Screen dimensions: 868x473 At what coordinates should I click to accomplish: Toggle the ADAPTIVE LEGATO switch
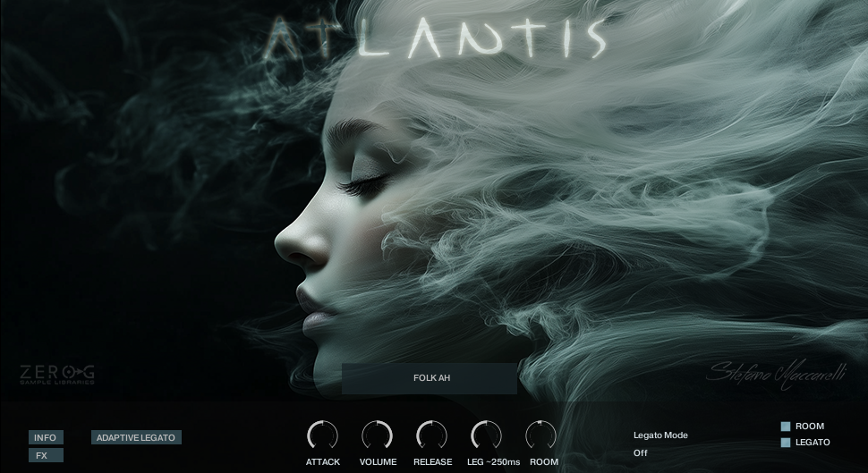[x=137, y=437]
